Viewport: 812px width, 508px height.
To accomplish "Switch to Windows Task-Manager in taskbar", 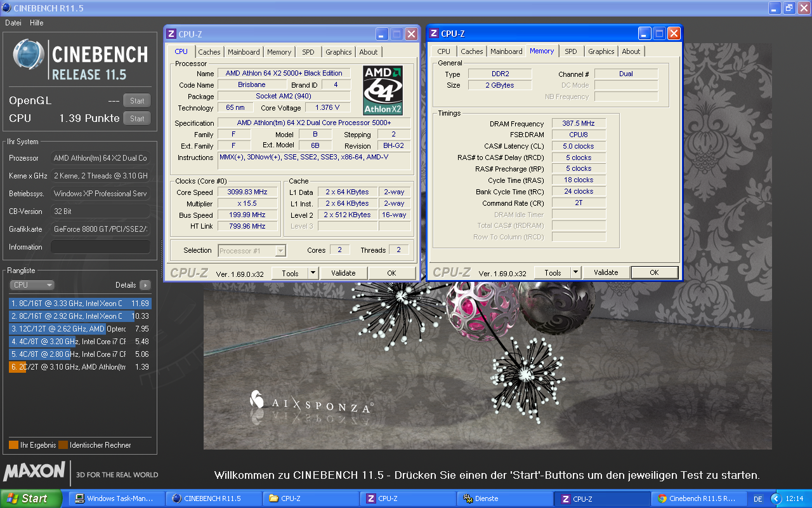I will tap(117, 498).
